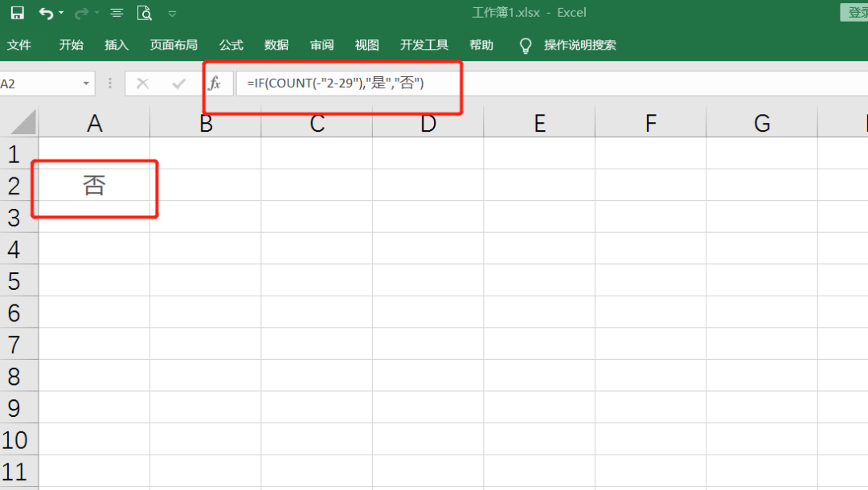Open the 文件 menu tab
This screenshot has width=868, height=490.
[x=18, y=45]
